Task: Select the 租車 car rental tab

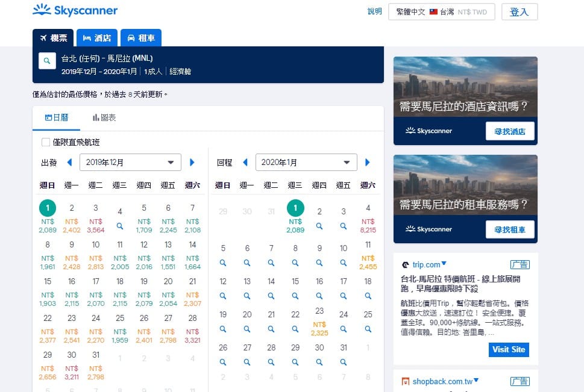Action: pyautogui.click(x=141, y=37)
